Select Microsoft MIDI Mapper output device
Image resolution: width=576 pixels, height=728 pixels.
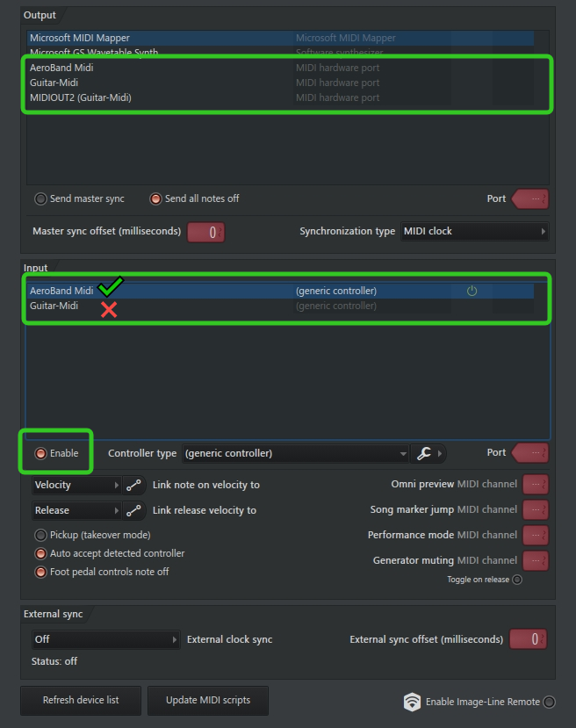280,38
